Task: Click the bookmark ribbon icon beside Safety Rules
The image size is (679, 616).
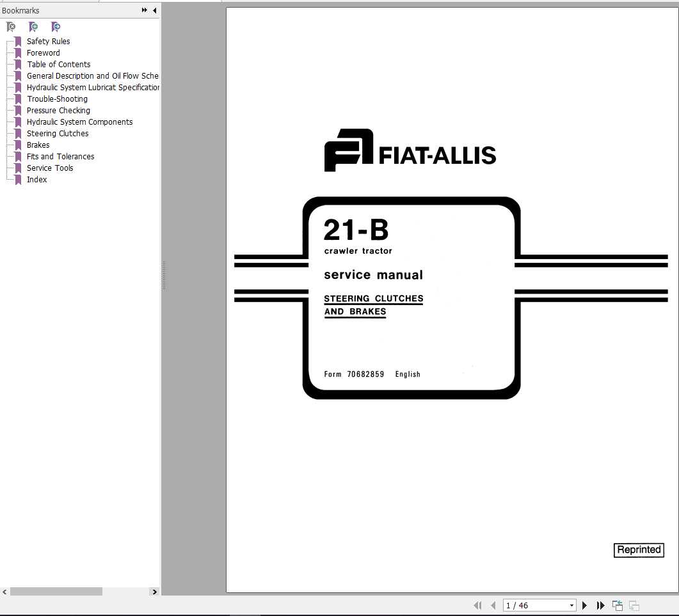Action: click(18, 42)
